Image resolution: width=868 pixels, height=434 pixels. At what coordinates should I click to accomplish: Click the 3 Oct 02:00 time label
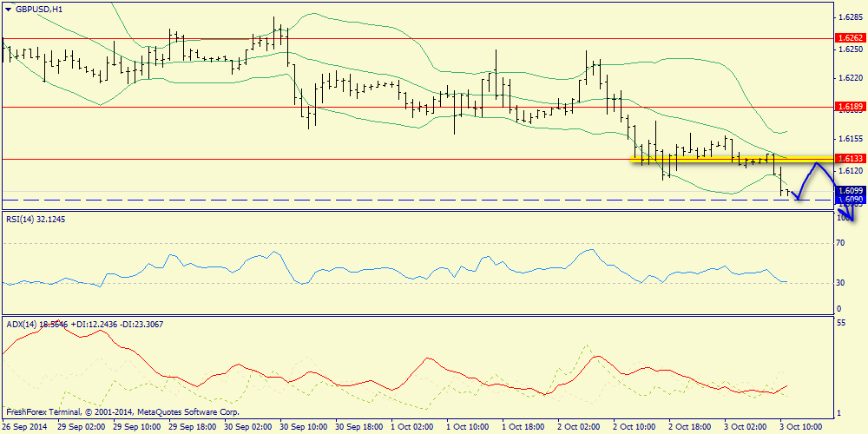point(745,427)
